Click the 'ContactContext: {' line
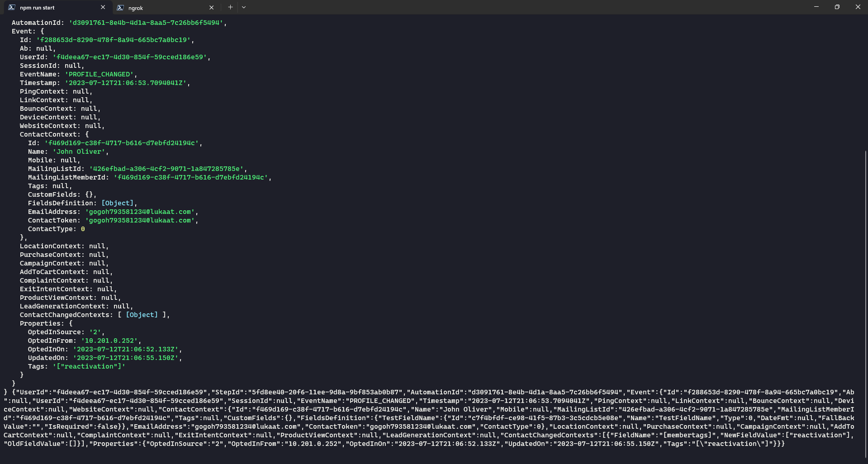 coord(54,134)
